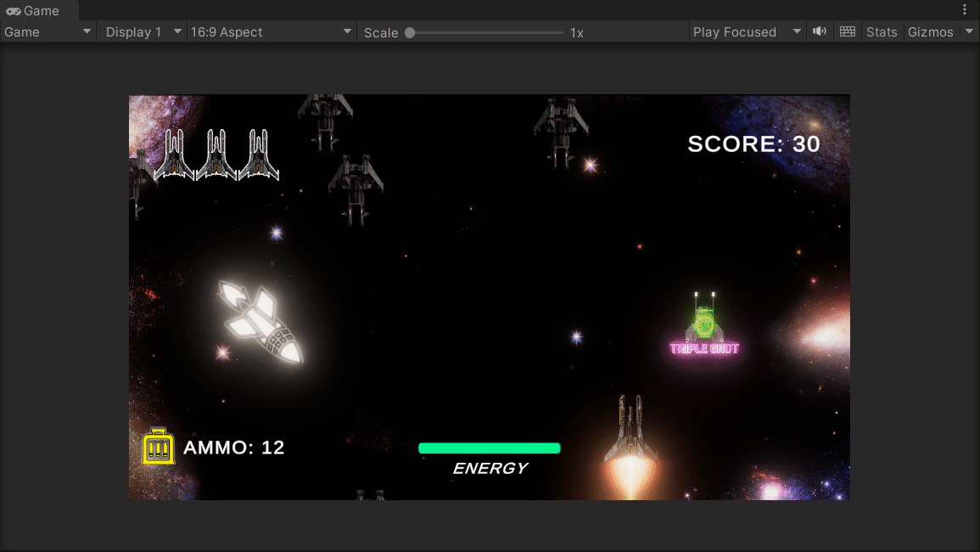Image resolution: width=980 pixels, height=552 pixels.
Task: Open the Game view options kebab menu
Action: point(965,8)
